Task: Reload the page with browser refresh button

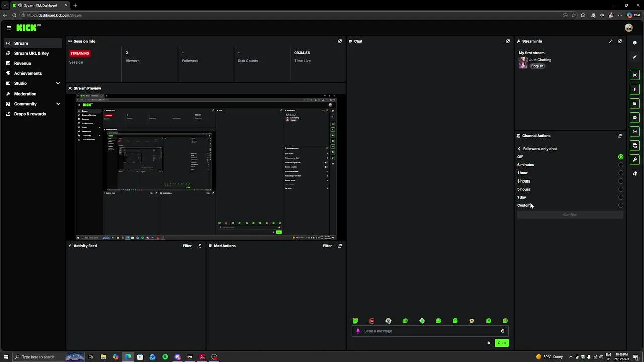Action: pyautogui.click(x=14, y=15)
